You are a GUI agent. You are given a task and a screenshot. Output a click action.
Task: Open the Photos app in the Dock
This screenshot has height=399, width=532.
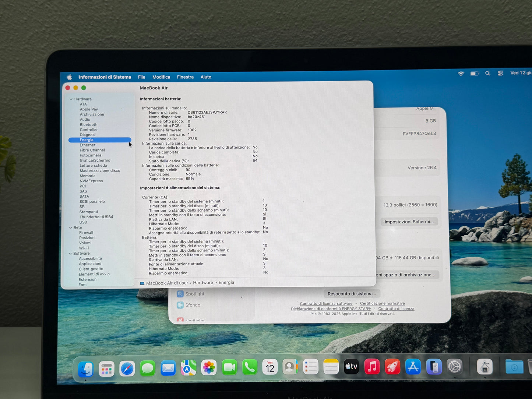pos(209,367)
